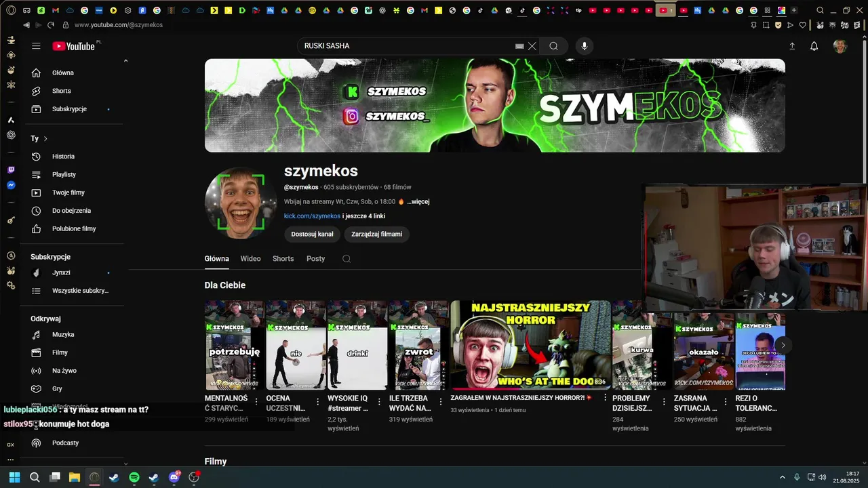The image size is (868, 488).
Task: Switch to the Wideo tab
Action: coord(250,258)
